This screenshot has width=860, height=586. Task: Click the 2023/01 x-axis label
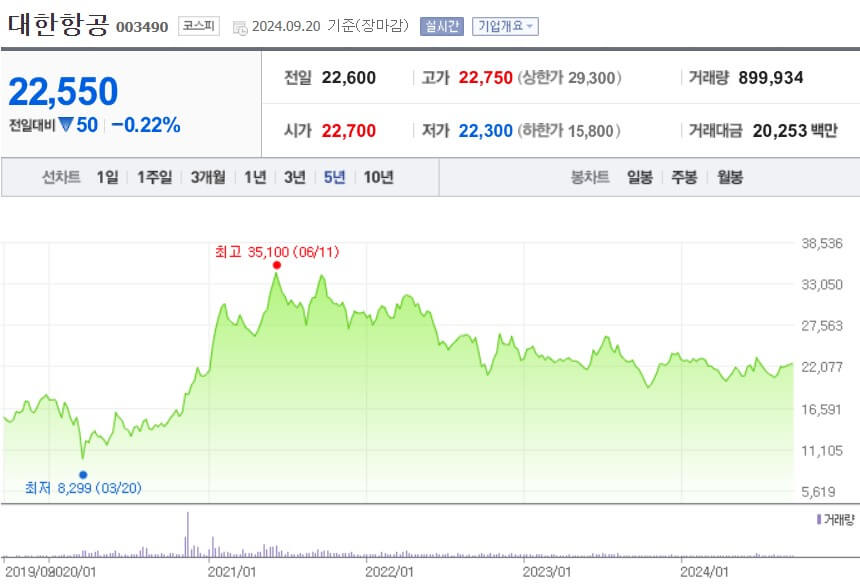point(546,572)
